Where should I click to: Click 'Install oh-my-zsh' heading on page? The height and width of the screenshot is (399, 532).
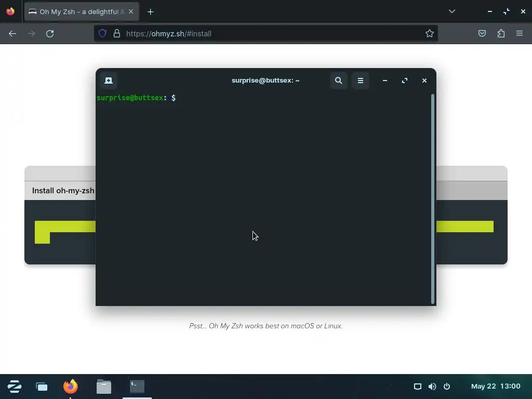pos(63,191)
